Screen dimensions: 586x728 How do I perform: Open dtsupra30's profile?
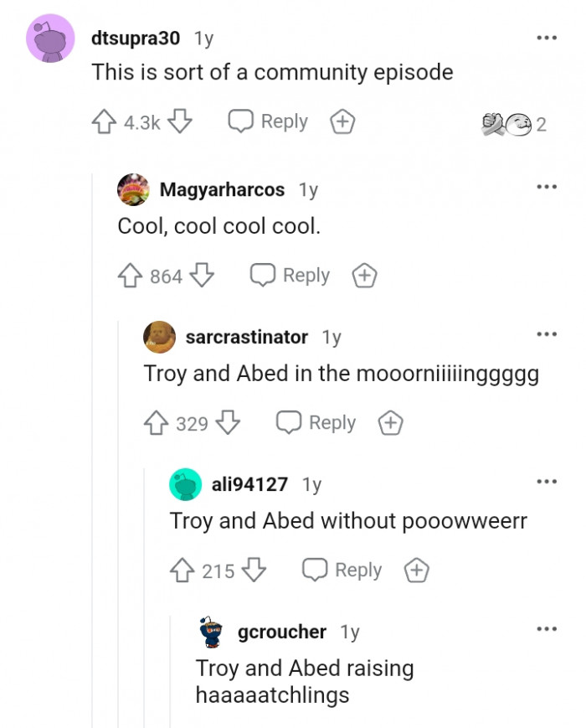coord(134,37)
